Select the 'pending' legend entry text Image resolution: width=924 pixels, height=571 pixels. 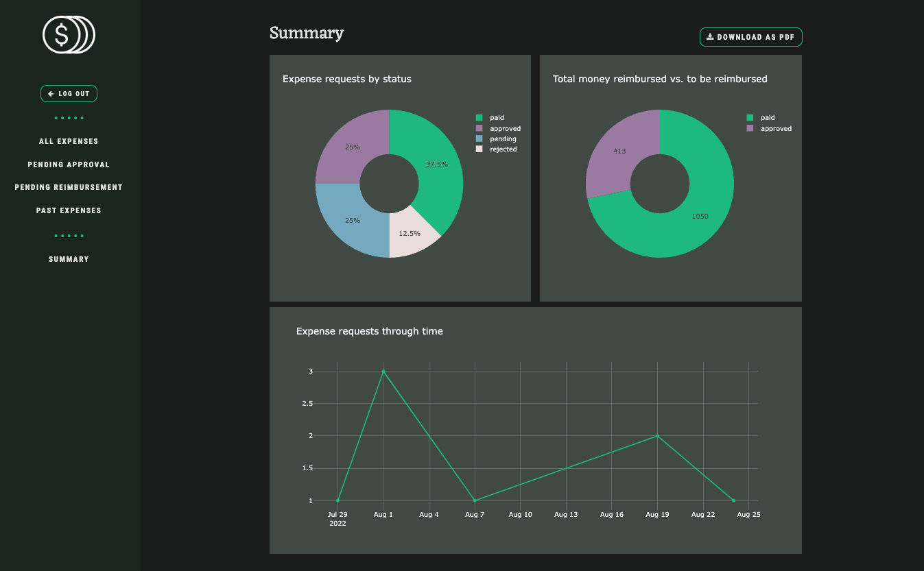click(x=501, y=138)
